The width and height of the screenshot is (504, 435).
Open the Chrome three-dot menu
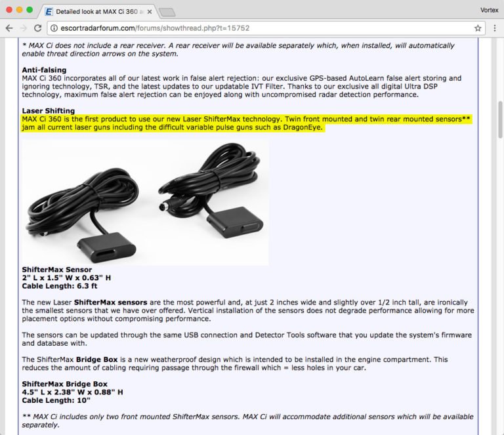[x=495, y=28]
